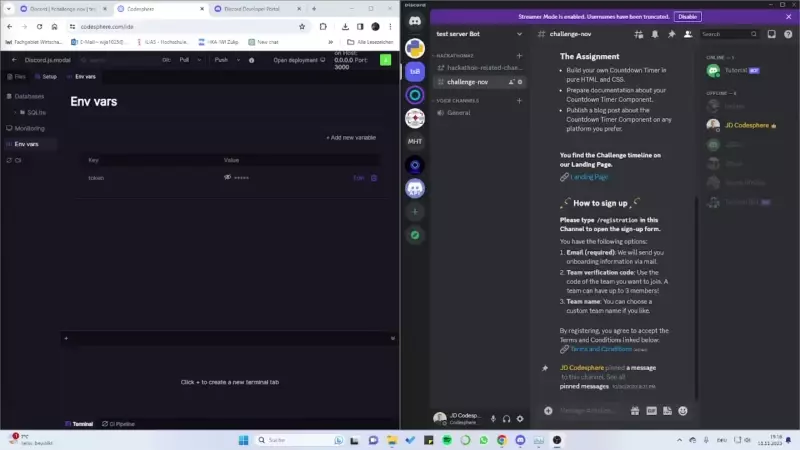Viewport: 800px width, 450px height.
Task: Explore discoverable servers compass icon
Action: tap(415, 235)
